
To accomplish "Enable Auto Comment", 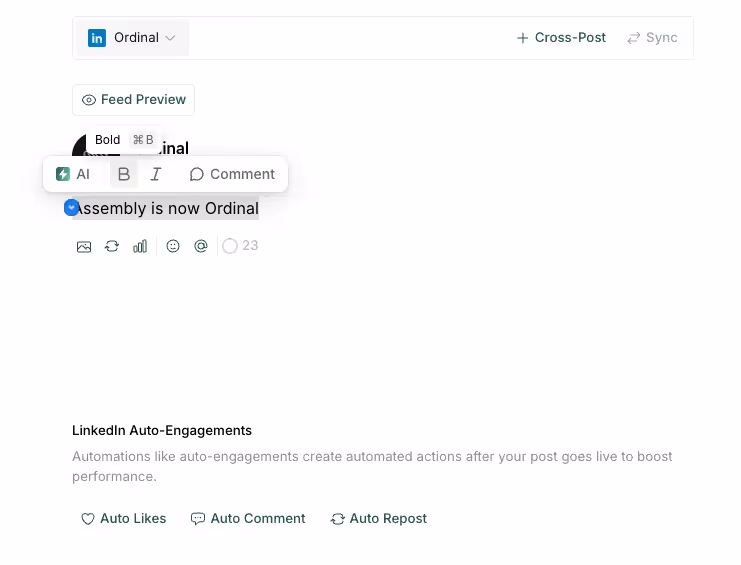I will 248,519.
